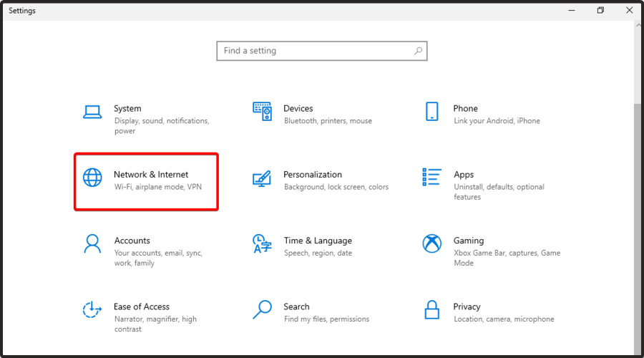Click the search magnifier in Find a setting
Image resolution: width=644 pixels, height=358 pixels.
tap(418, 51)
